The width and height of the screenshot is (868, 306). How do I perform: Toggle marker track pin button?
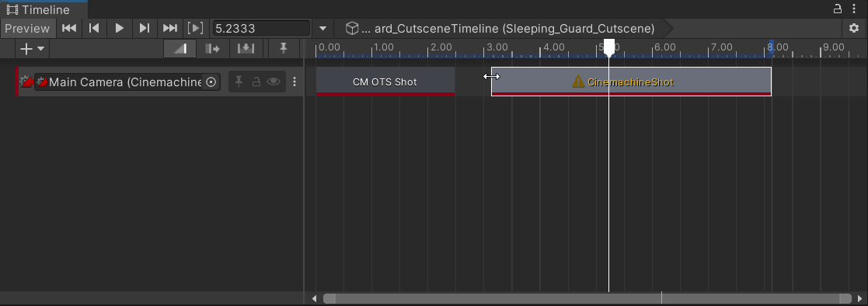[284, 49]
